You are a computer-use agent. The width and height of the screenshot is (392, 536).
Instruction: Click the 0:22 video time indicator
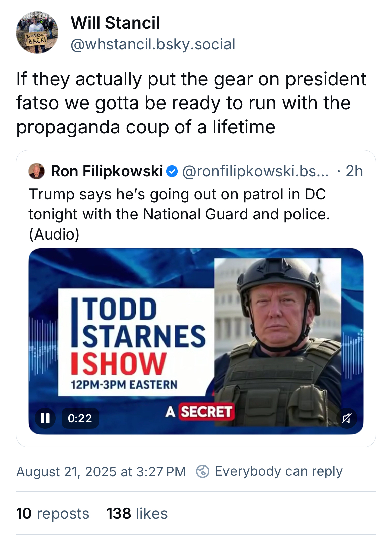pyautogui.click(x=80, y=418)
